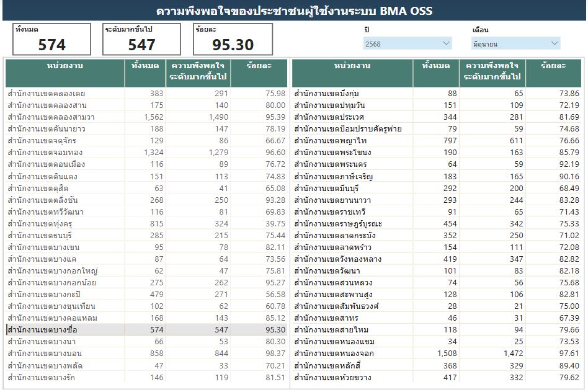Select row สำนักงานเขตสะพานสูง

point(437,295)
